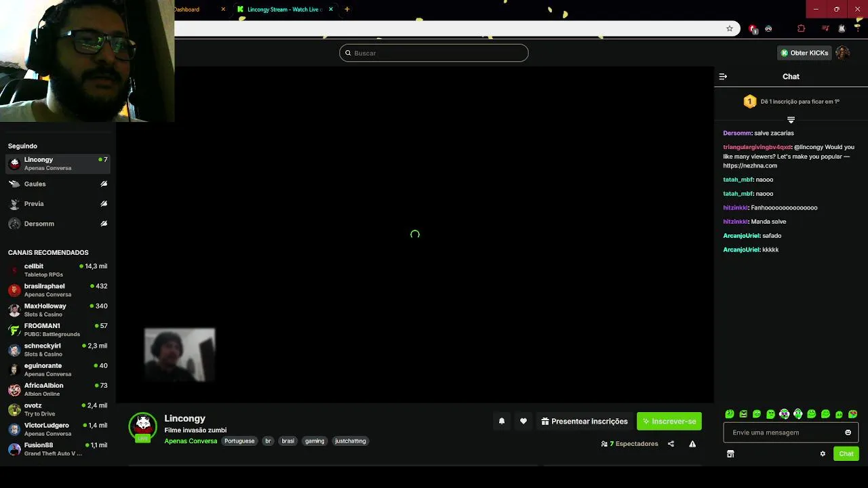Toggle stream notifications with the bell icon

pyautogui.click(x=502, y=422)
